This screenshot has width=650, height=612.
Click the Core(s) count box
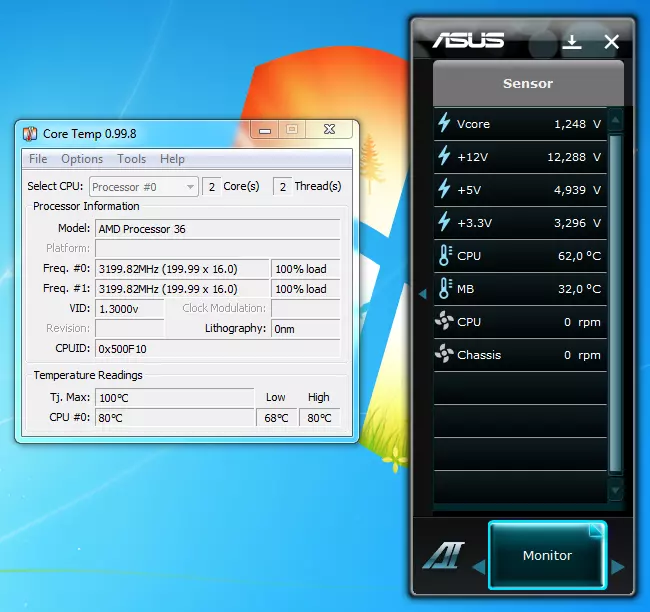point(211,187)
